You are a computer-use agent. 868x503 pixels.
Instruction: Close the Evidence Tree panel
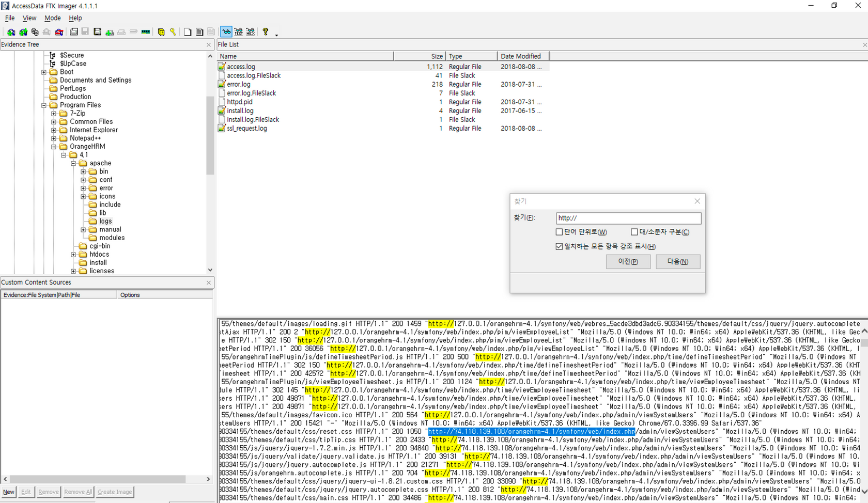209,45
